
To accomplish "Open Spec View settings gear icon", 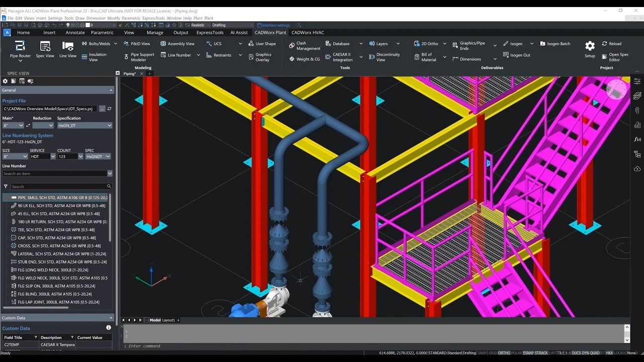I will point(6,81).
